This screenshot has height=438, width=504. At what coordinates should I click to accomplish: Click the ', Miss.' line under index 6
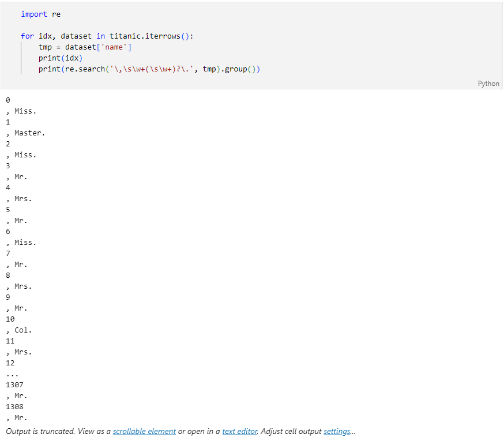pos(21,243)
